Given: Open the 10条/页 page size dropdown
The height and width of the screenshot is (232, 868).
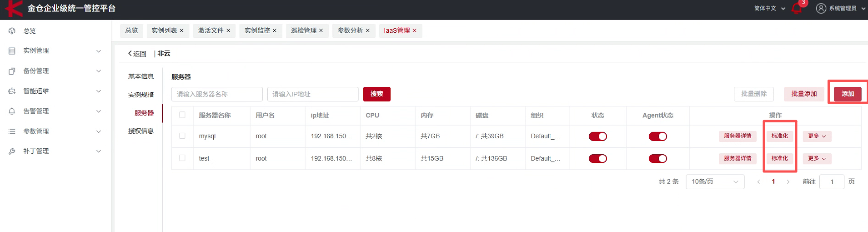Looking at the screenshot, I should (x=714, y=182).
